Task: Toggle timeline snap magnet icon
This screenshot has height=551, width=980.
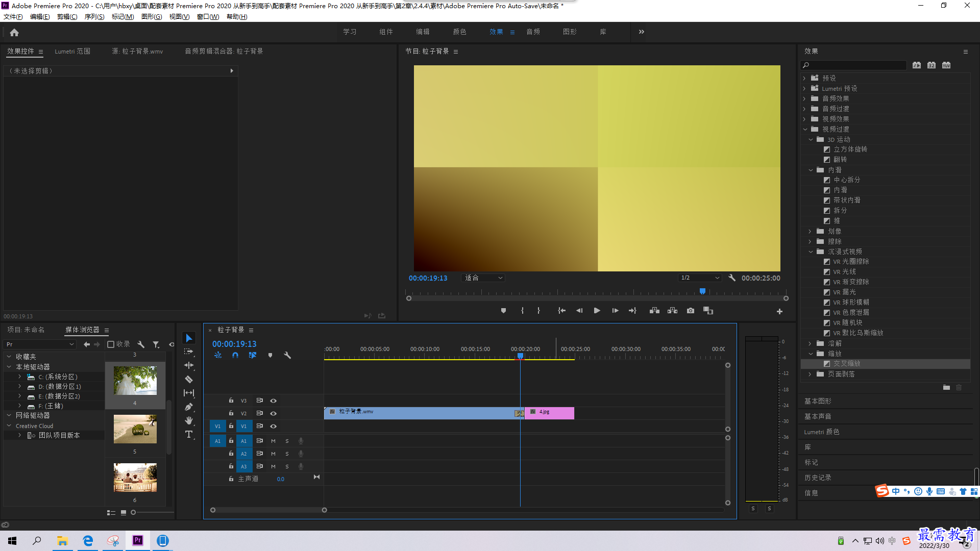Action: (x=235, y=355)
